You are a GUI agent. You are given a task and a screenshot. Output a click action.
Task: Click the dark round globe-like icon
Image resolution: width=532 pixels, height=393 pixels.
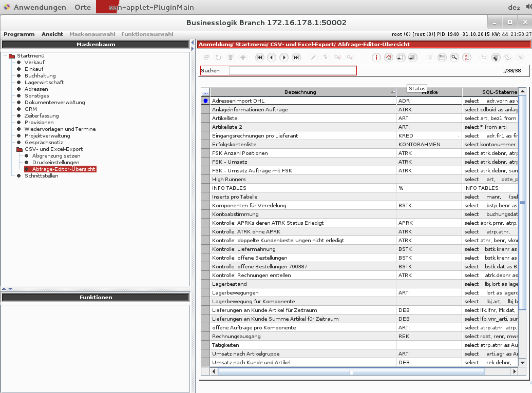pyautogui.click(x=496, y=57)
